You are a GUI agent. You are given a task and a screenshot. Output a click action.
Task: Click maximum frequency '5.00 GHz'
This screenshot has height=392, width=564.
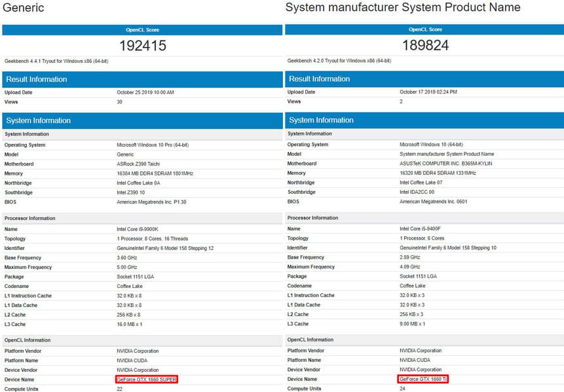(127, 267)
